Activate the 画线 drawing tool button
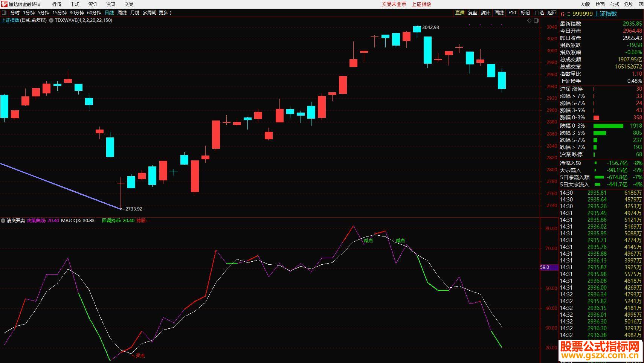 (x=499, y=13)
